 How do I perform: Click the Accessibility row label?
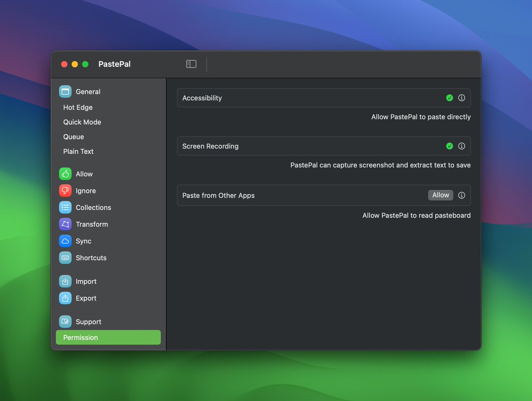pos(202,98)
